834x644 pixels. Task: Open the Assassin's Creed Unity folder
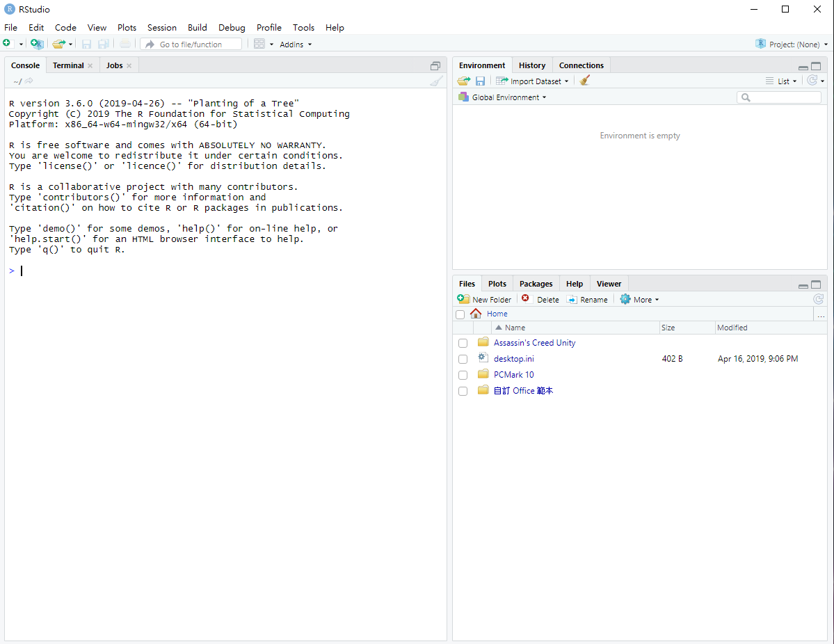(x=534, y=343)
